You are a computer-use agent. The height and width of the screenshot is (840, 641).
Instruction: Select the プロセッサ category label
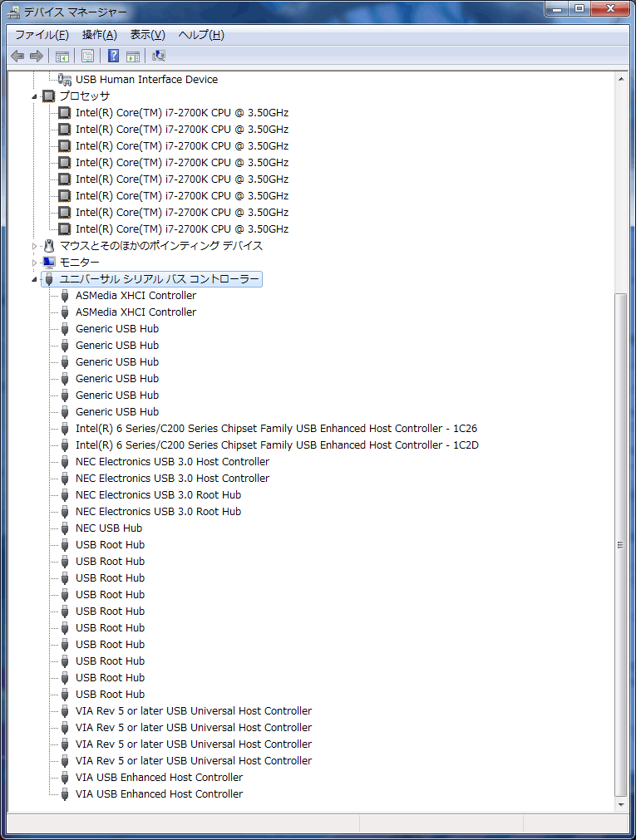85,96
